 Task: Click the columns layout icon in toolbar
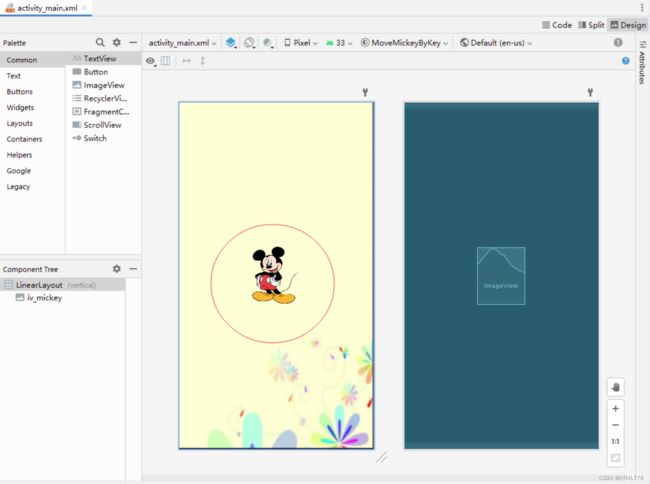point(165,61)
